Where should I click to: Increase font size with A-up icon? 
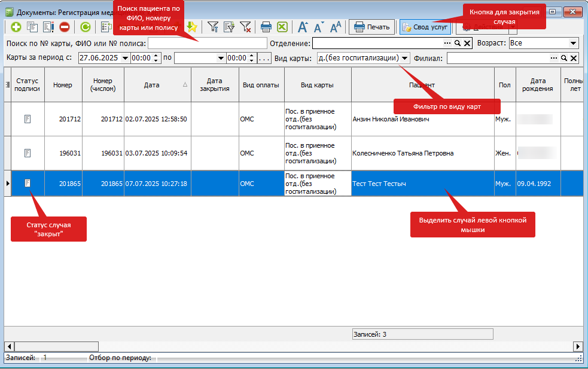tap(303, 27)
